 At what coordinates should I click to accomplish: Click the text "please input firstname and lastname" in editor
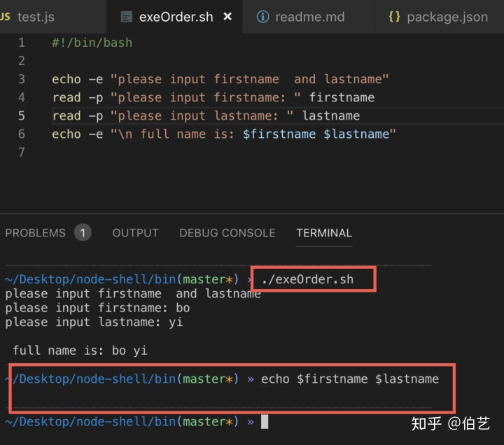tap(249, 79)
